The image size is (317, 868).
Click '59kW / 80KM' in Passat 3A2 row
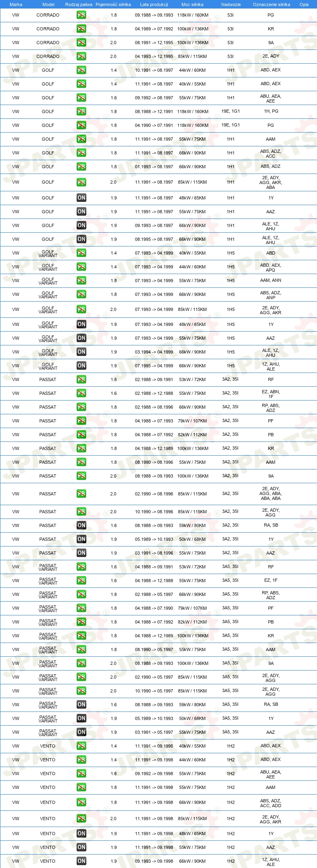coord(193,525)
